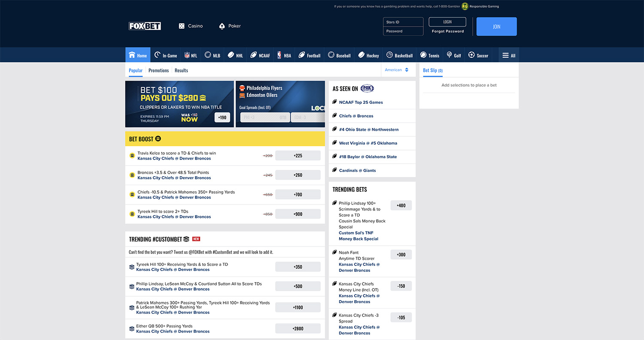The width and height of the screenshot is (644, 340).
Task: Click the NEW badge next to Trending #CustomBet
Action: [196, 239]
